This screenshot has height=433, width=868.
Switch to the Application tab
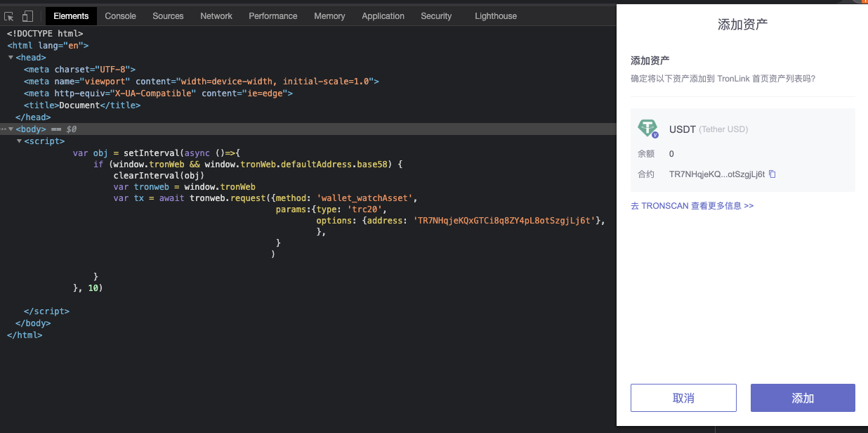(x=383, y=15)
